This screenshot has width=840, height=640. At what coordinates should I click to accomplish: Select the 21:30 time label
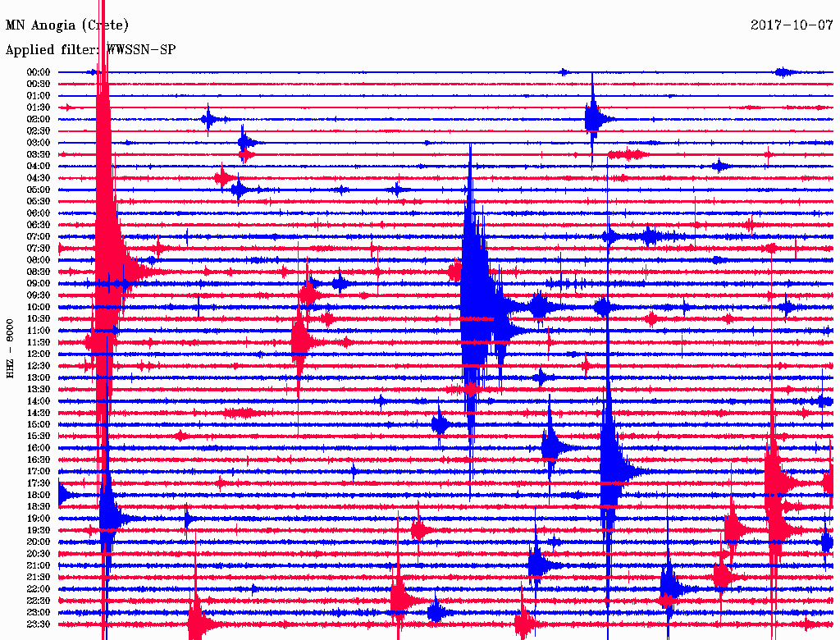[x=39, y=578]
